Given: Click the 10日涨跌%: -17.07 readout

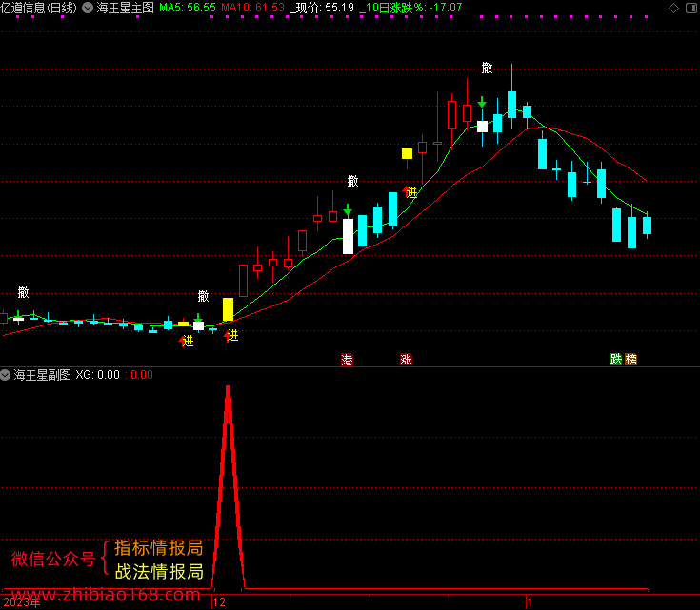Looking at the screenshot, I should click(410, 8).
